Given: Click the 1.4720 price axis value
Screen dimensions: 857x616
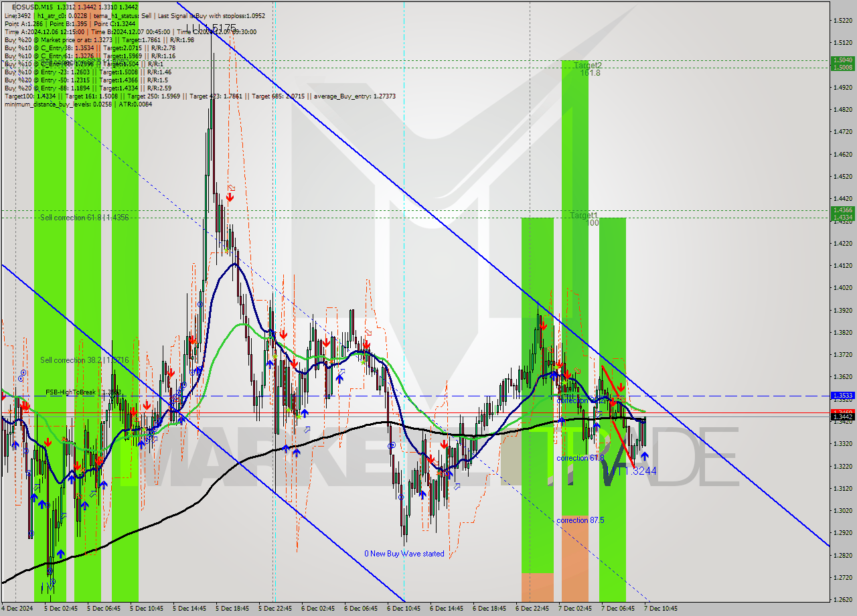Looking at the screenshot, I should 842,132.
